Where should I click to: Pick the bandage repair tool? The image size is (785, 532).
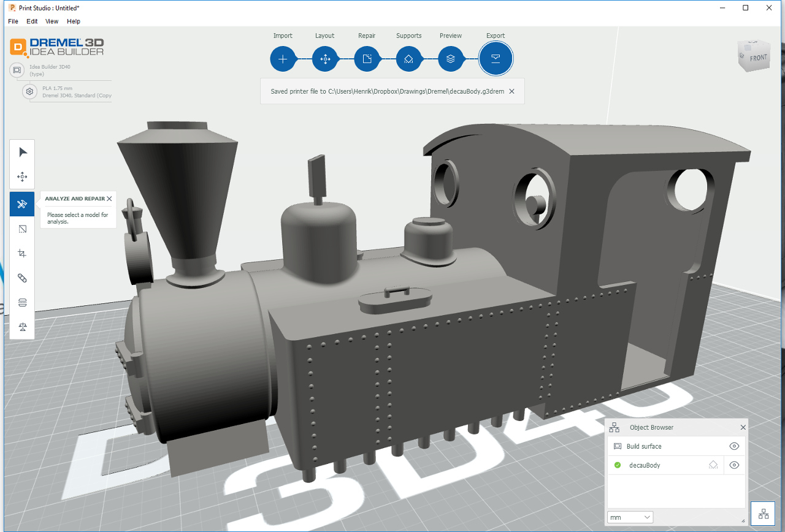click(x=23, y=278)
